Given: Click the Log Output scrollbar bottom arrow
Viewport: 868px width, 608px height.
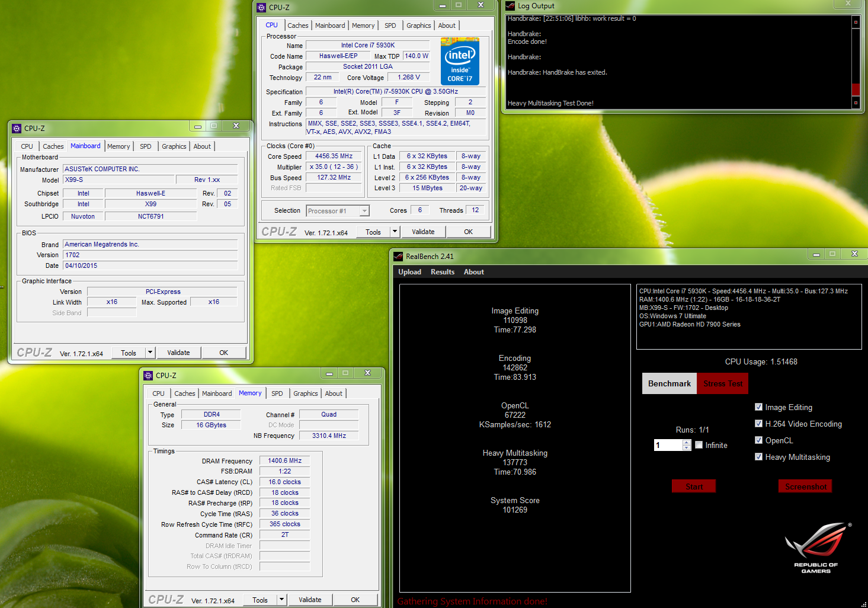Looking at the screenshot, I should [856, 103].
